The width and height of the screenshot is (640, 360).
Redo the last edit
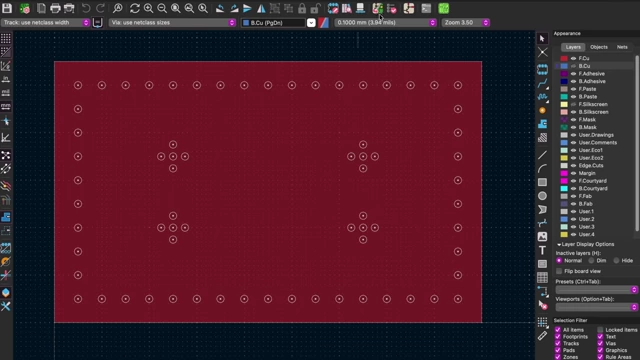pyautogui.click(x=100, y=8)
